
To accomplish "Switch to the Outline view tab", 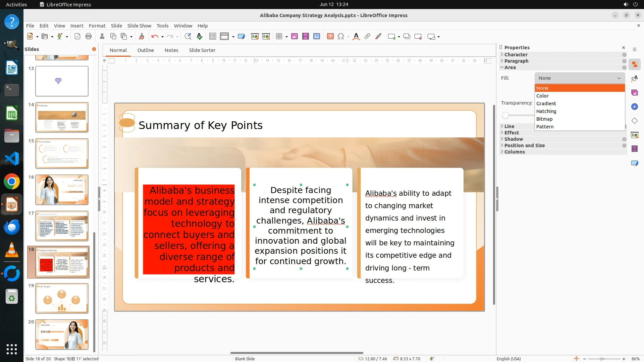I will click(146, 50).
